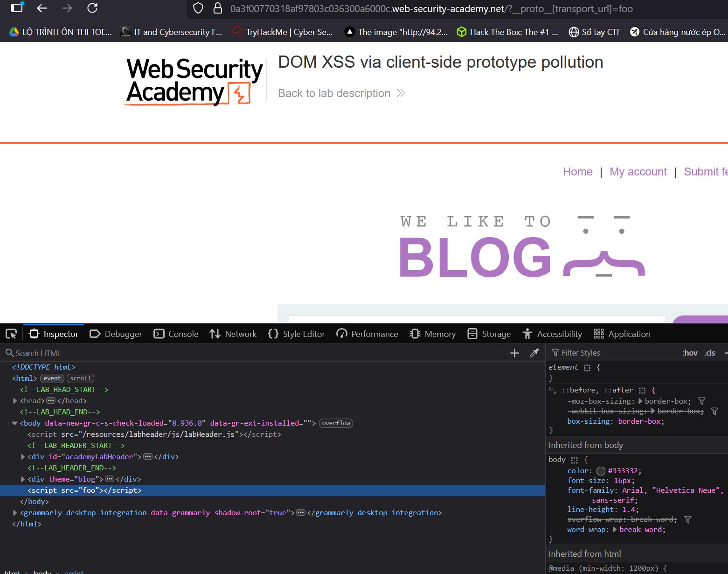Click the selector highlighter icon beside ::after rule
Image resolution: width=728 pixels, height=574 pixels.
click(642, 391)
